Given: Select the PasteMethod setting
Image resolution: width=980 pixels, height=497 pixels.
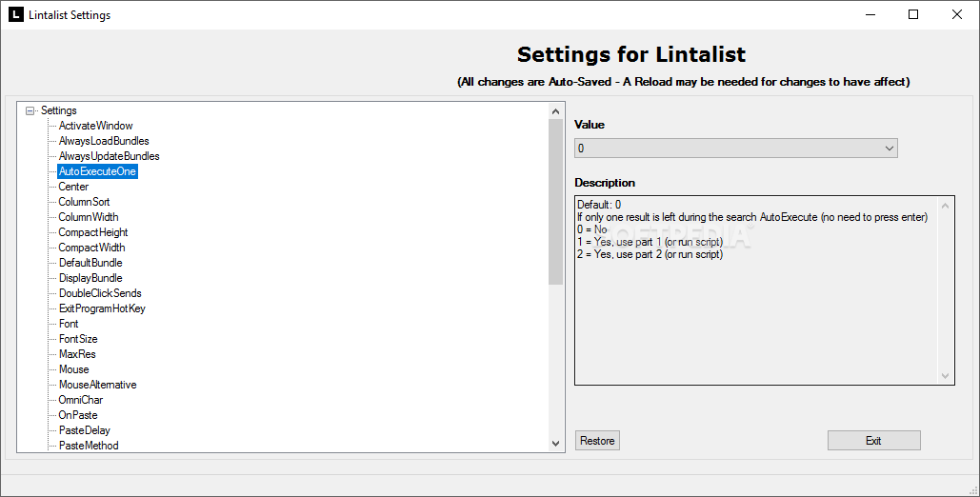Looking at the screenshot, I should pyautogui.click(x=89, y=446).
